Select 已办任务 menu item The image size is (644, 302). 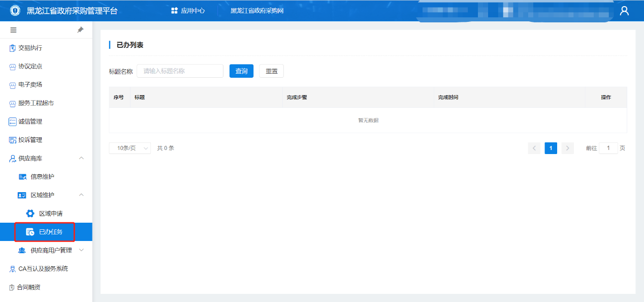[50, 232]
